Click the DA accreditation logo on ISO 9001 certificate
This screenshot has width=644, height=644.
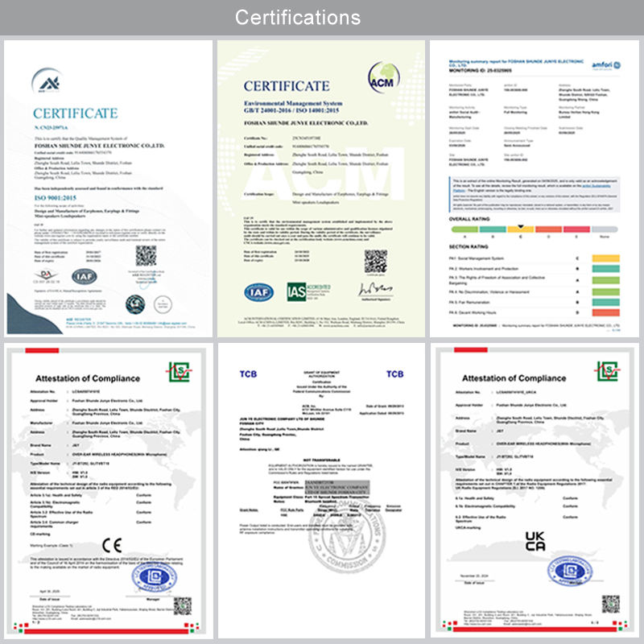(47, 275)
